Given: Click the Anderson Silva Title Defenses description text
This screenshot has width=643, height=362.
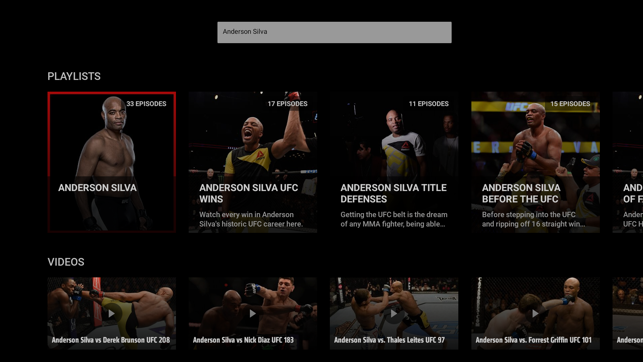Looking at the screenshot, I should pyautogui.click(x=394, y=219).
